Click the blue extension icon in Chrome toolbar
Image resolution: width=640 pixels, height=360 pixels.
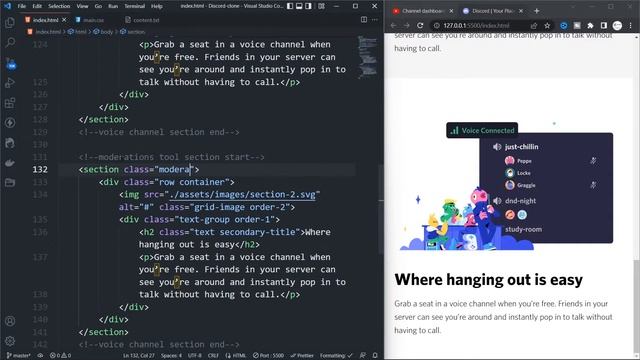[x=564, y=25]
